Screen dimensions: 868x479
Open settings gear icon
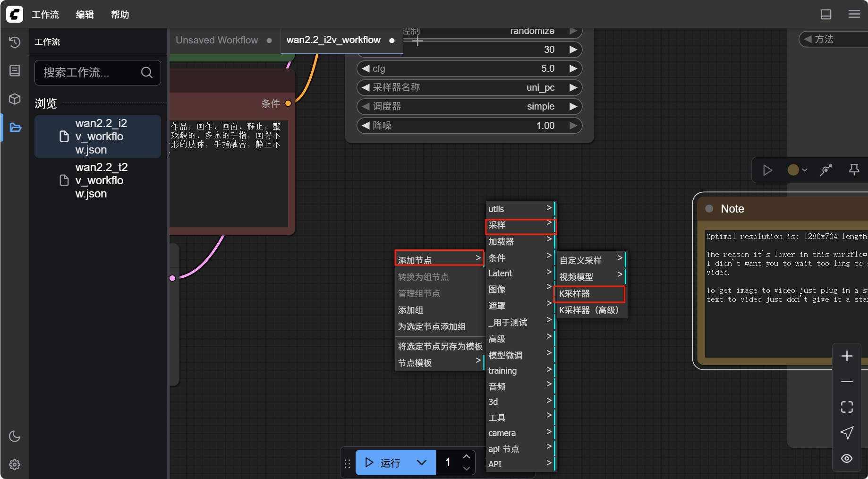[x=15, y=464]
